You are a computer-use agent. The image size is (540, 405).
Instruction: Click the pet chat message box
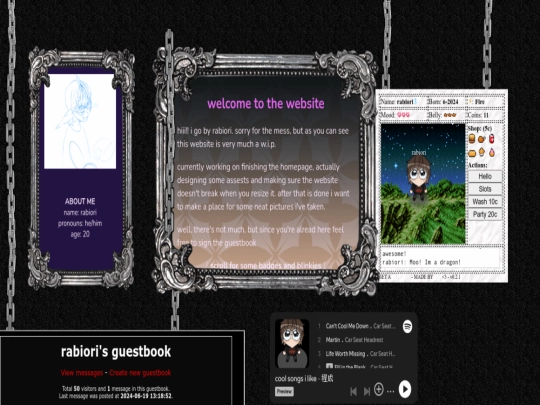[440, 258]
